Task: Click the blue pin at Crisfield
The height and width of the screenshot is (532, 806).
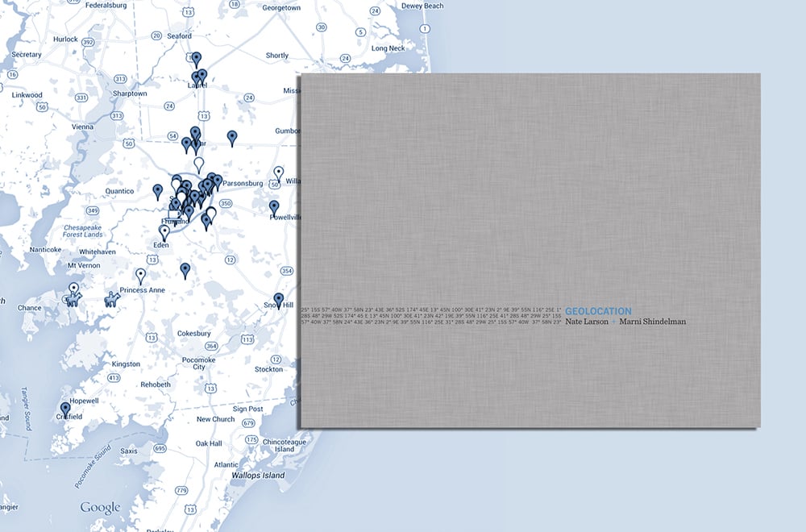Action: point(65,410)
